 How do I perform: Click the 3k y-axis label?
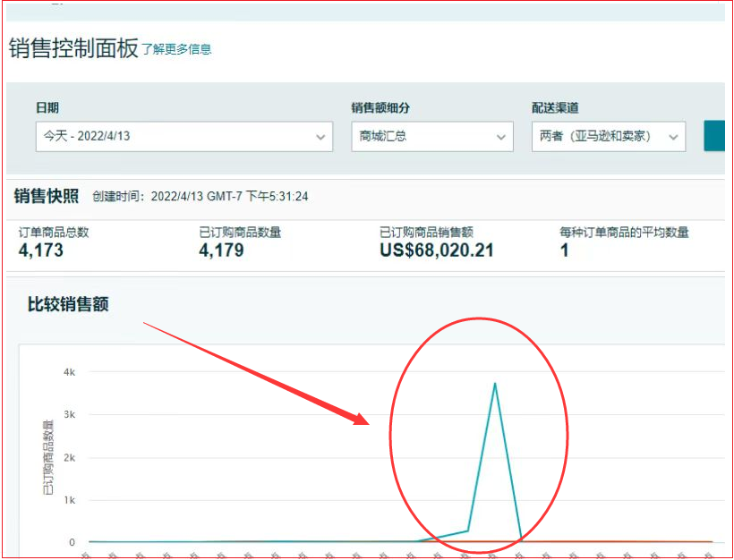point(69,414)
